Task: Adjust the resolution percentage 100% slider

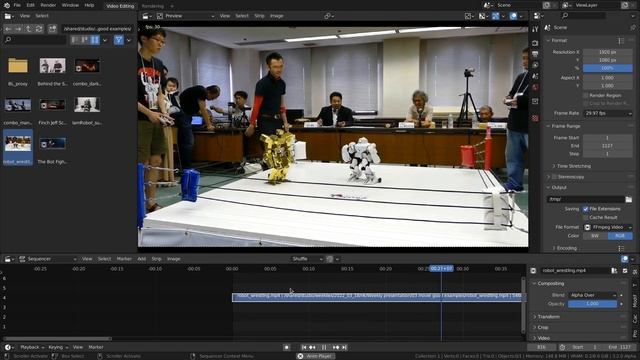Action: pos(608,68)
